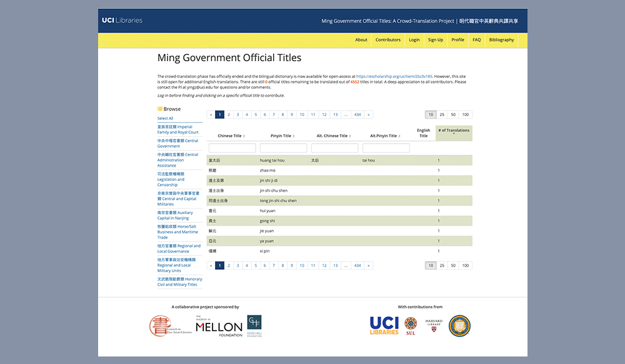Open the Mellon Foundation logo
Screen dimensions: 625x364
(x=219, y=326)
